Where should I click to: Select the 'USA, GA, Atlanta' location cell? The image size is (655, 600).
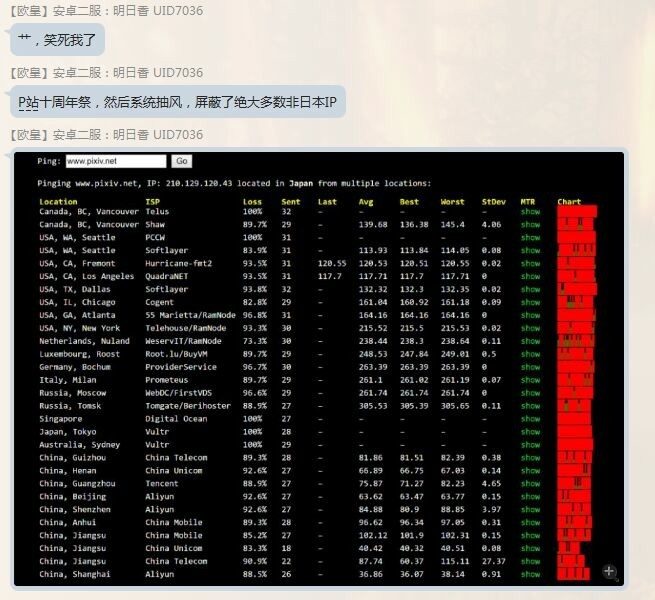(77, 315)
